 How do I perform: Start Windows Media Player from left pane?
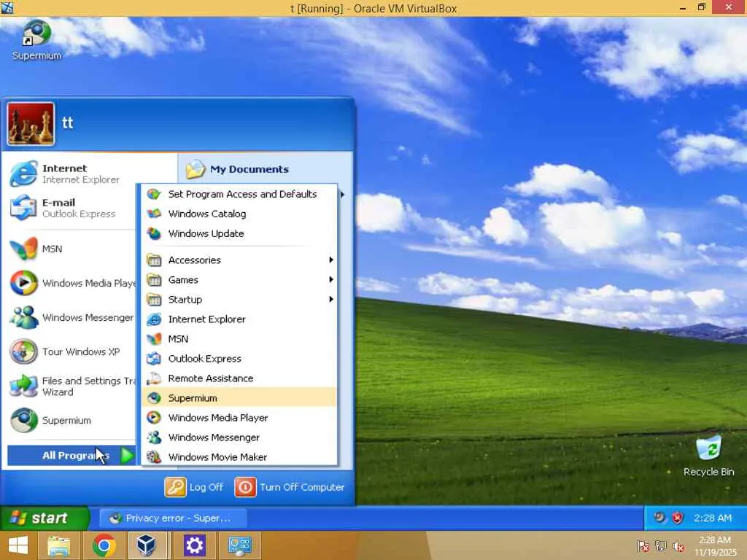(x=71, y=283)
